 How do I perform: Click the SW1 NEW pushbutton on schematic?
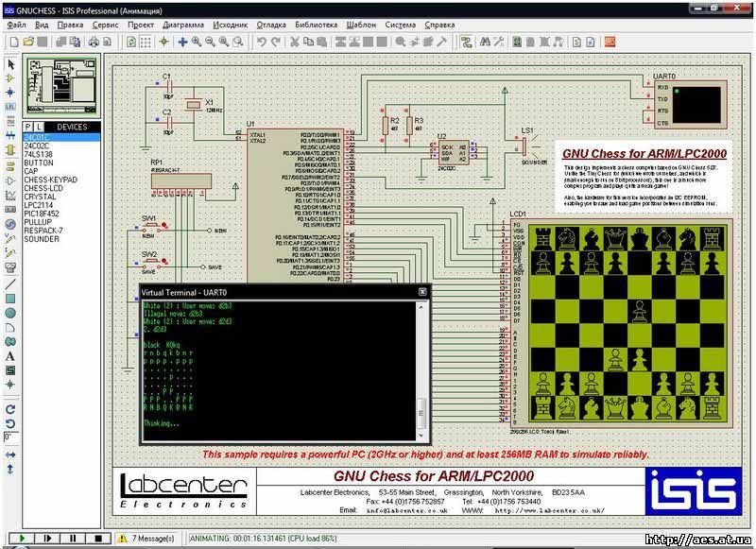(x=150, y=225)
